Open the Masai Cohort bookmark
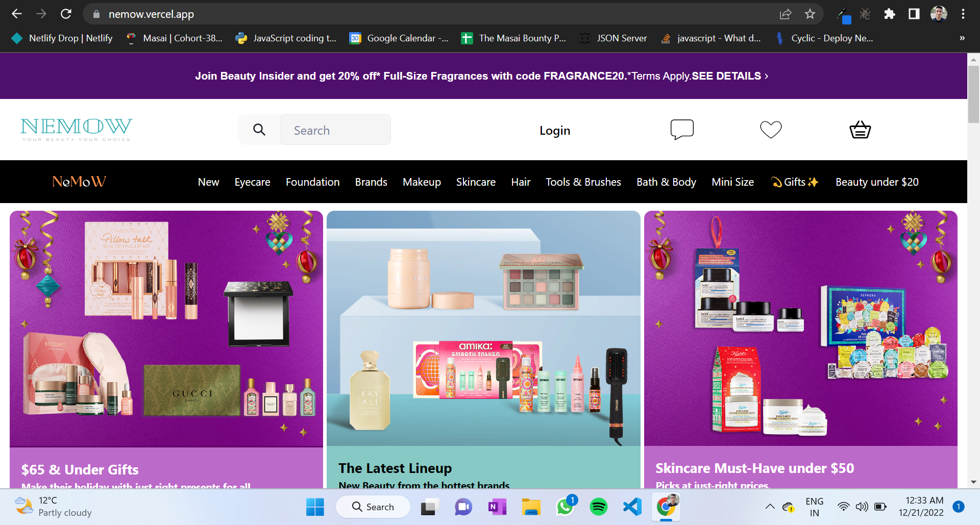This screenshot has height=525, width=980. click(175, 38)
